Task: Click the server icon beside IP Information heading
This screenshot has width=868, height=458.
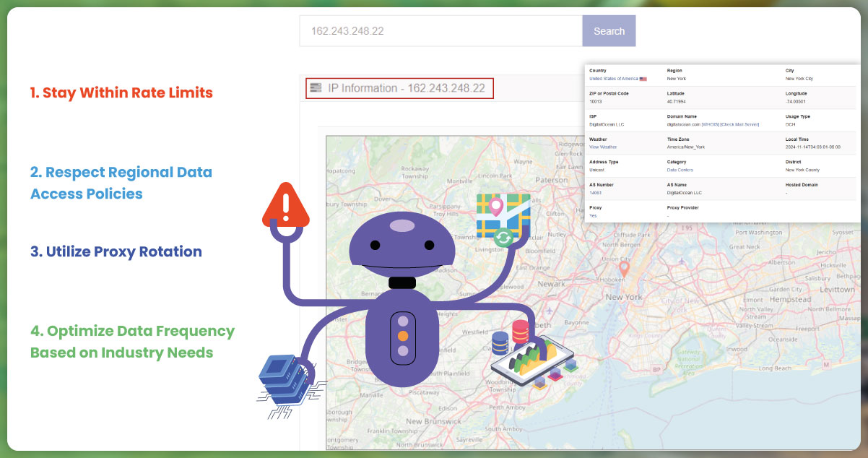Action: 315,88
